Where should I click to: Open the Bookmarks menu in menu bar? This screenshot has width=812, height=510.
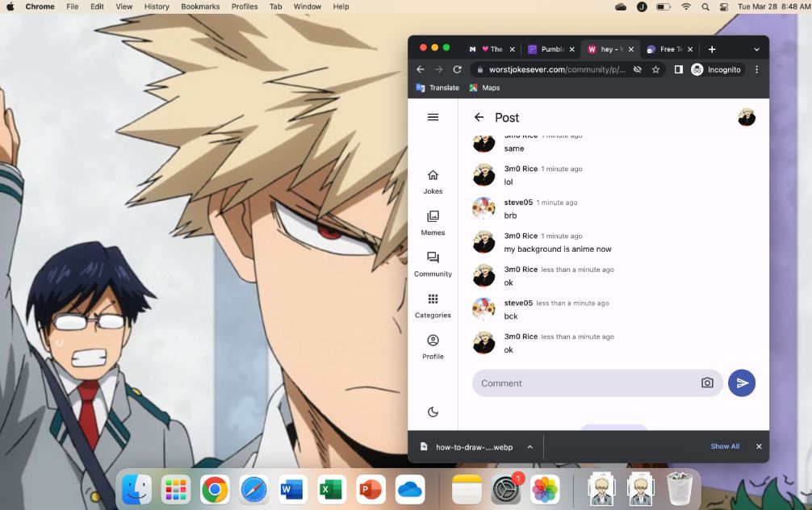[199, 6]
